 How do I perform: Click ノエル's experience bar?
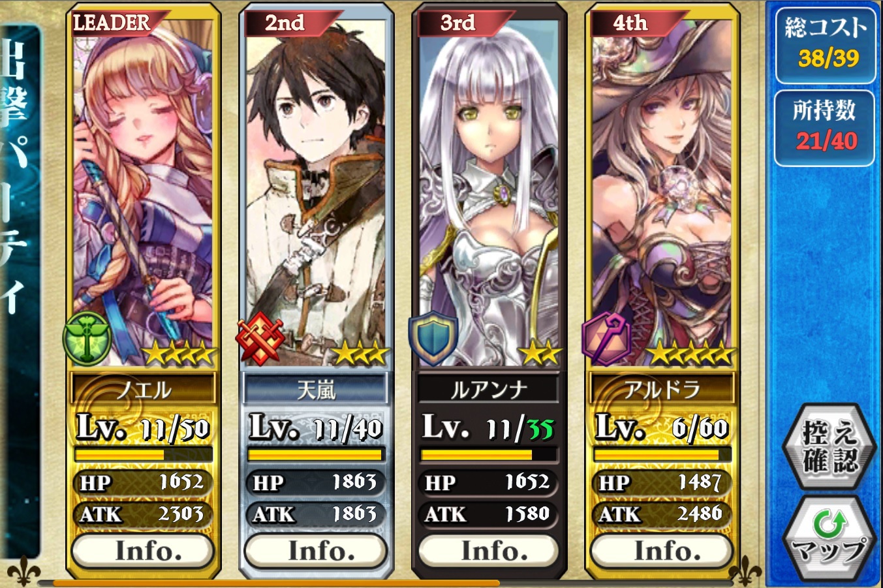(x=144, y=454)
